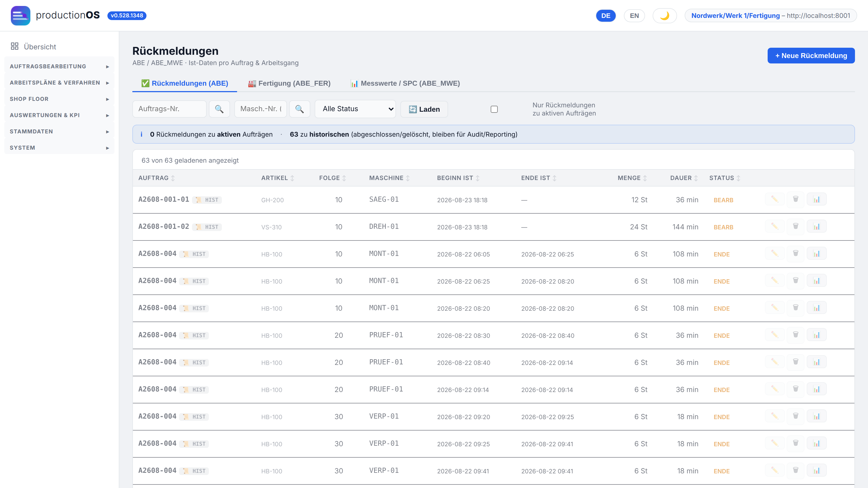868x488 pixels.
Task: Expand Shop Floor sidebar section
Action: coord(59,99)
